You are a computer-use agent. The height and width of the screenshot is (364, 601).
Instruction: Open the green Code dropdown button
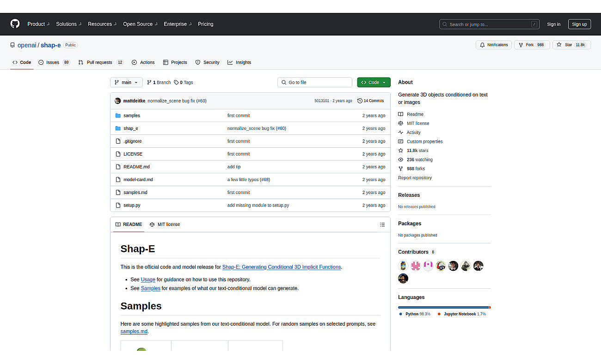coord(374,82)
